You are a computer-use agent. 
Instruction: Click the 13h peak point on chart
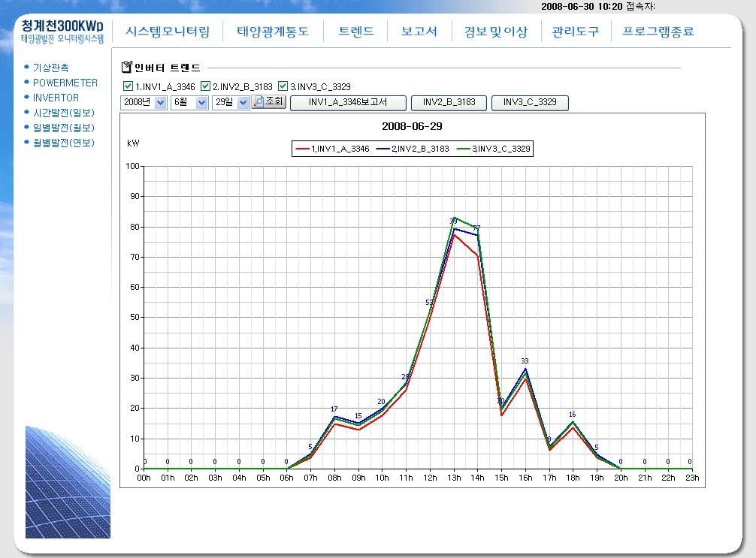pos(454,219)
